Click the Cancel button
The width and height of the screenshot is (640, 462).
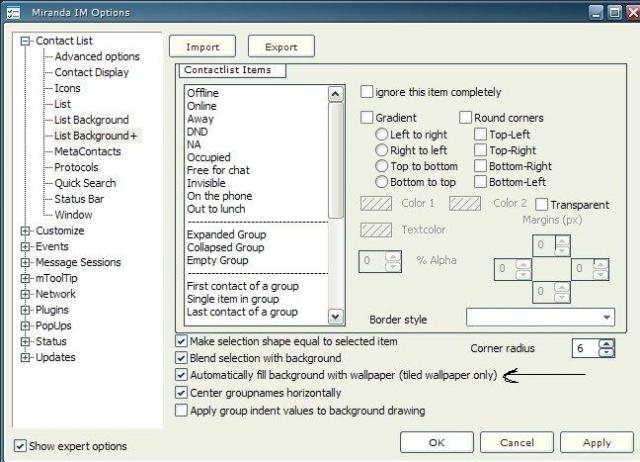(x=517, y=442)
